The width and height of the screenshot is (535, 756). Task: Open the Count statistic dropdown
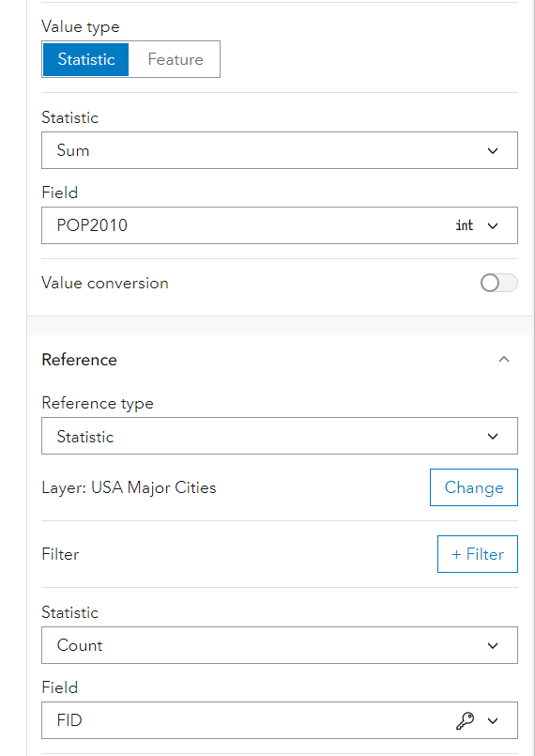pos(280,645)
